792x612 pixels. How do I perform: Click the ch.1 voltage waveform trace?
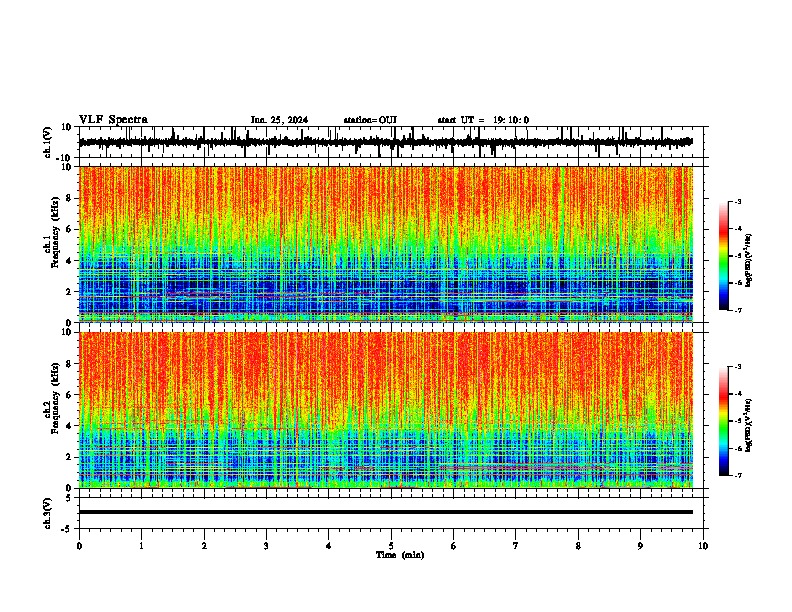[x=385, y=142]
